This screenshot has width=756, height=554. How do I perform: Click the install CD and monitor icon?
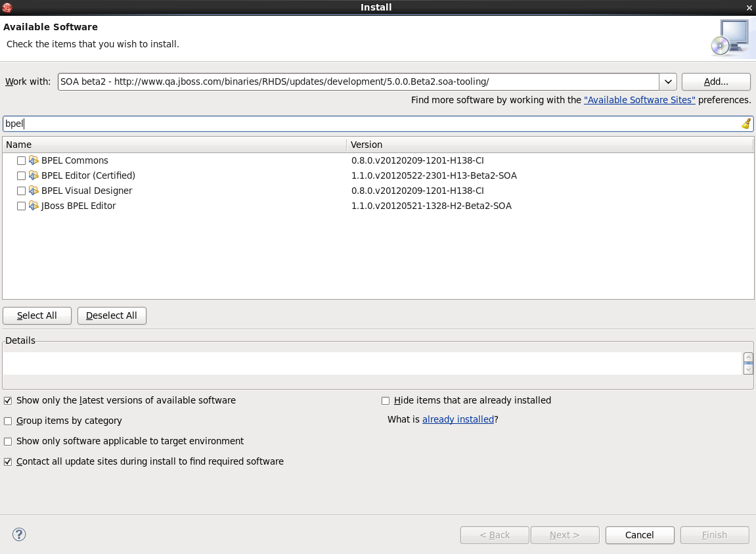click(x=730, y=37)
